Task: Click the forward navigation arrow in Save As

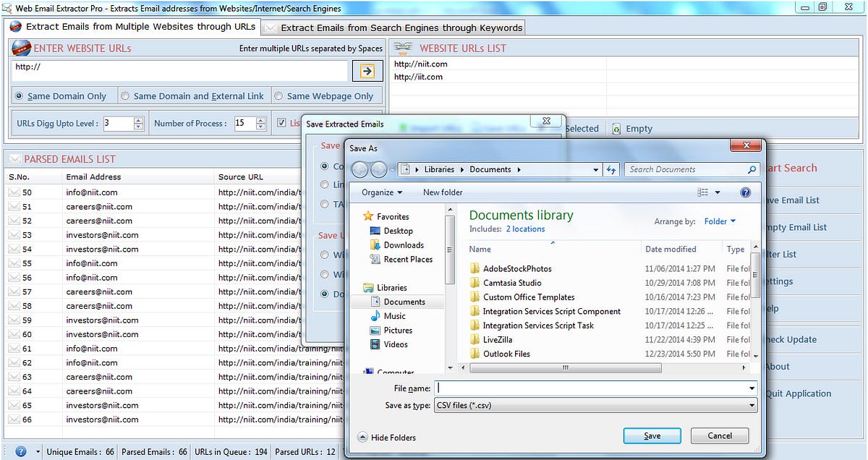Action: (378, 169)
